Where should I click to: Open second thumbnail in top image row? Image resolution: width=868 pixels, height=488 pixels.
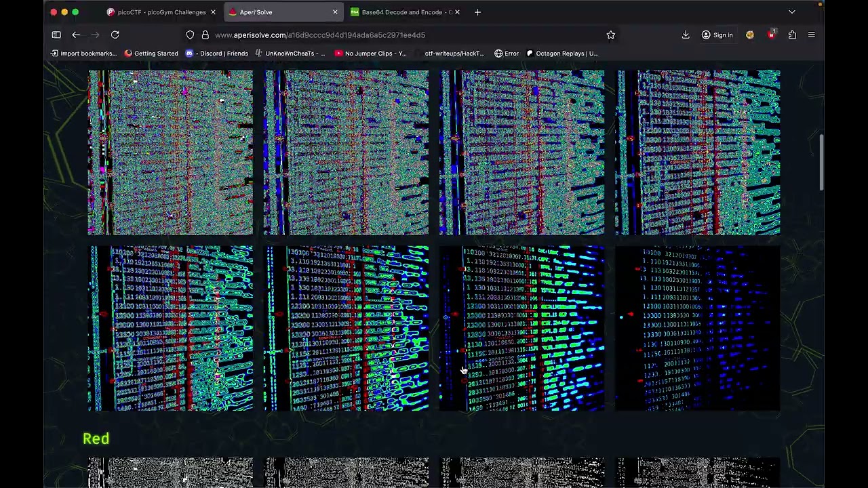346,152
